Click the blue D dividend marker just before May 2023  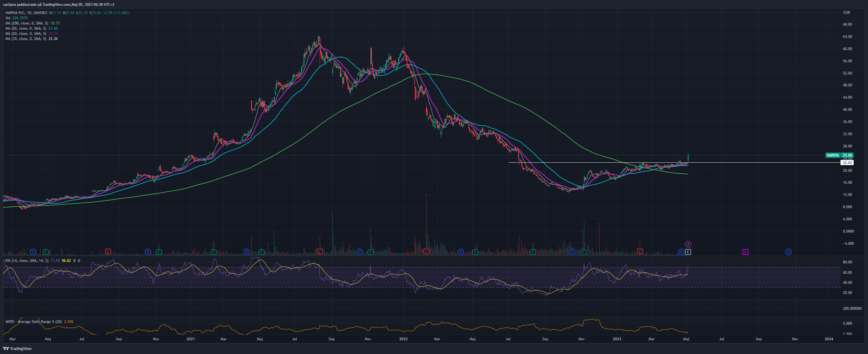coord(681,252)
